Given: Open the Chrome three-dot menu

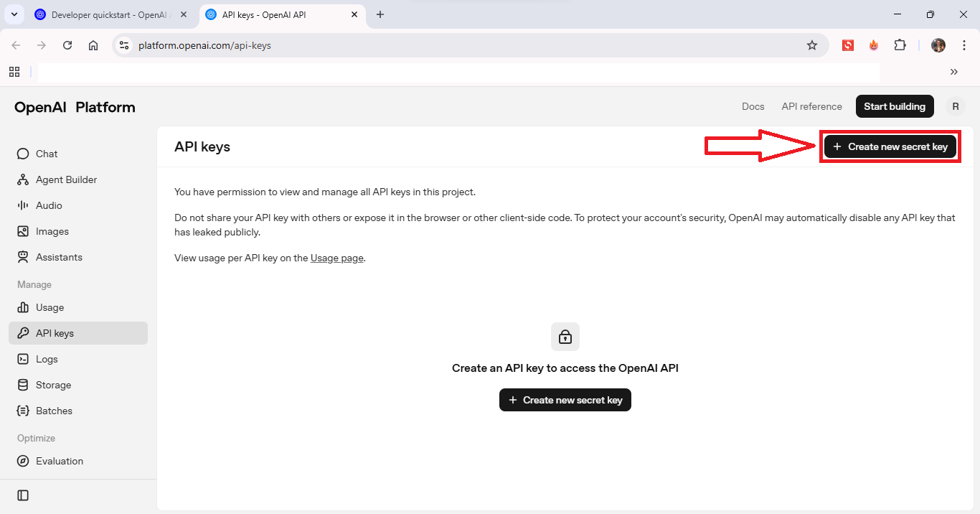Looking at the screenshot, I should (x=963, y=45).
